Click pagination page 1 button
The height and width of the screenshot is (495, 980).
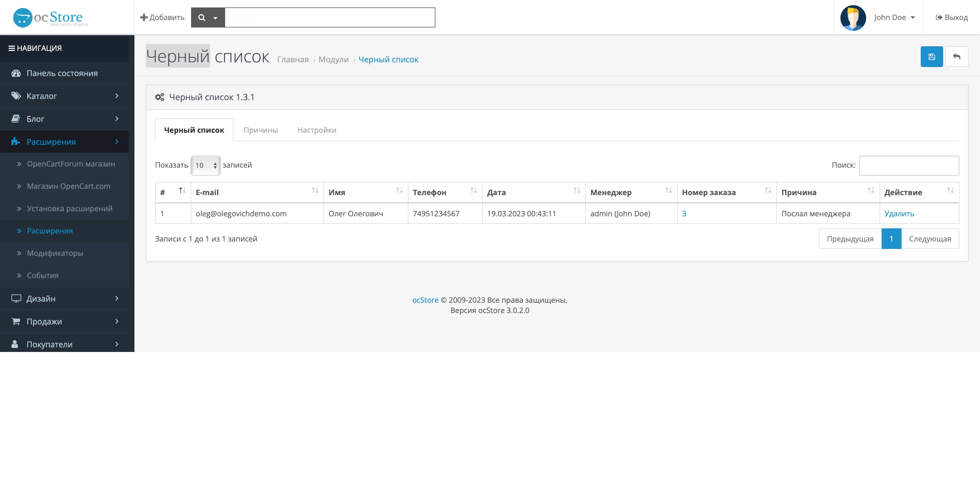891,239
